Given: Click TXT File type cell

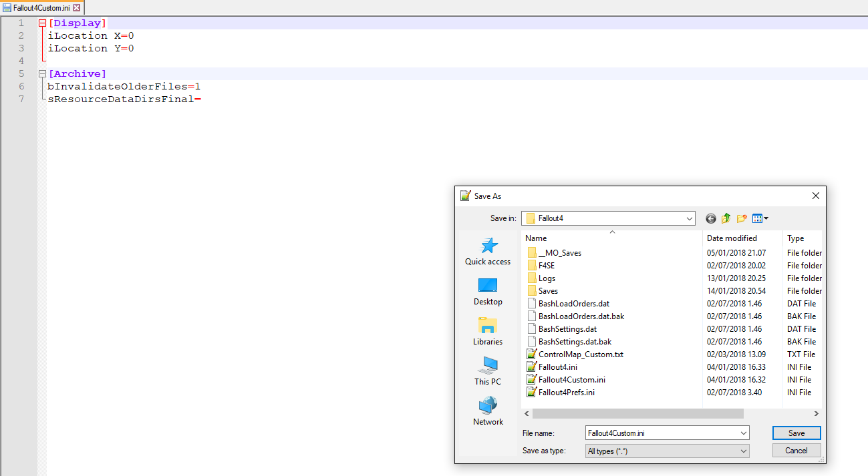Looking at the screenshot, I should pyautogui.click(x=801, y=354).
